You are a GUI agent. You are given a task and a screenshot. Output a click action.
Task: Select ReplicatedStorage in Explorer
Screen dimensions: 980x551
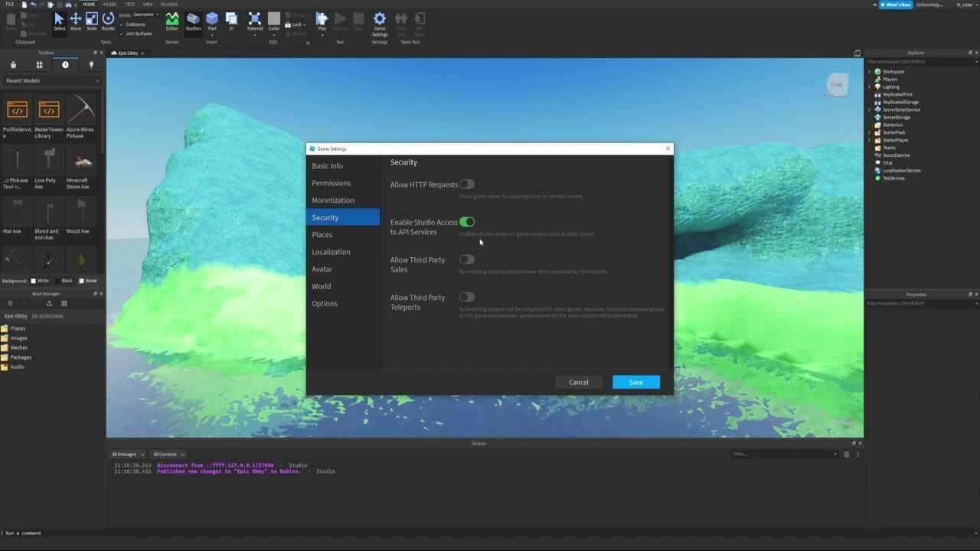pyautogui.click(x=900, y=102)
